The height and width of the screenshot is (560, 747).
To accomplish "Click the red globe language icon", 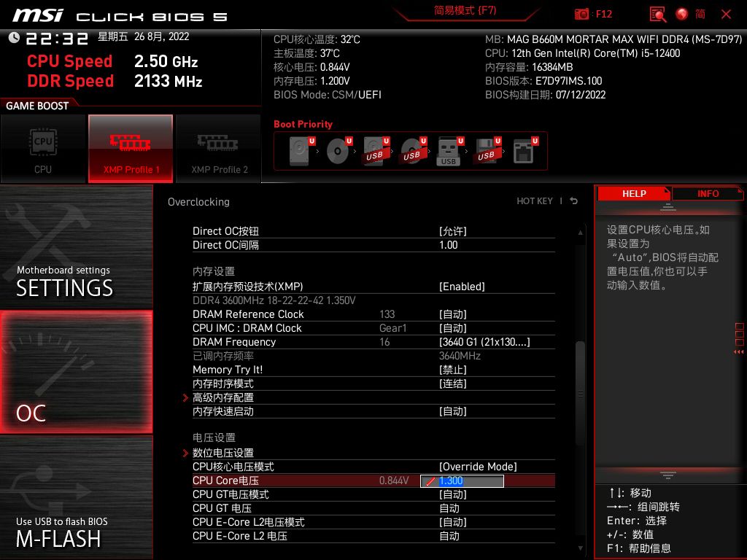I will (x=682, y=14).
